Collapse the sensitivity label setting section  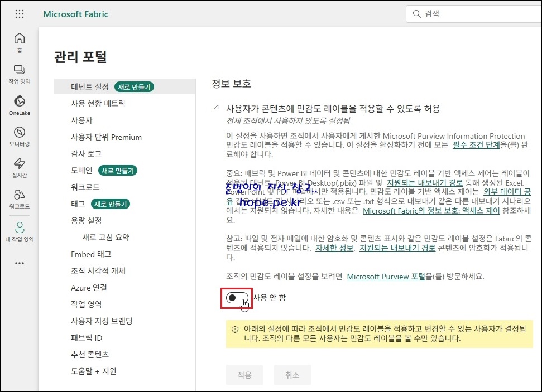coord(217,108)
